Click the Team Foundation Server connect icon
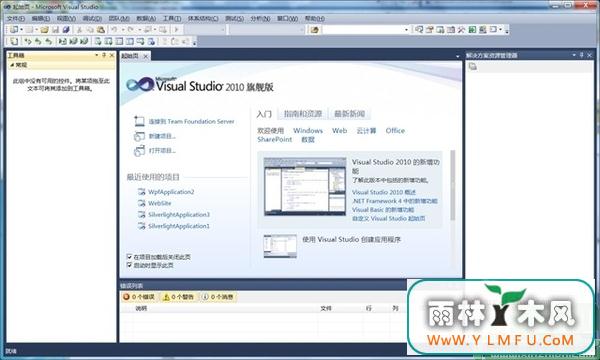The image size is (600, 360). (139, 121)
